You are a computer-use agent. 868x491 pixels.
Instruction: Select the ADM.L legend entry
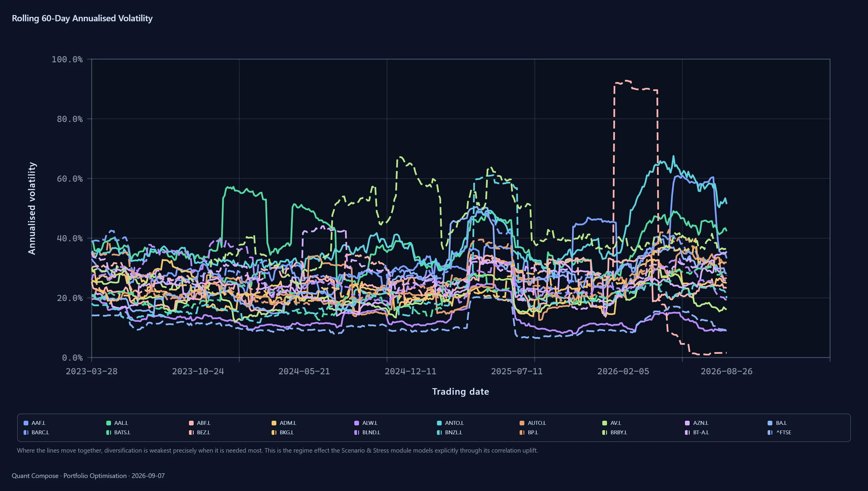pyautogui.click(x=284, y=423)
